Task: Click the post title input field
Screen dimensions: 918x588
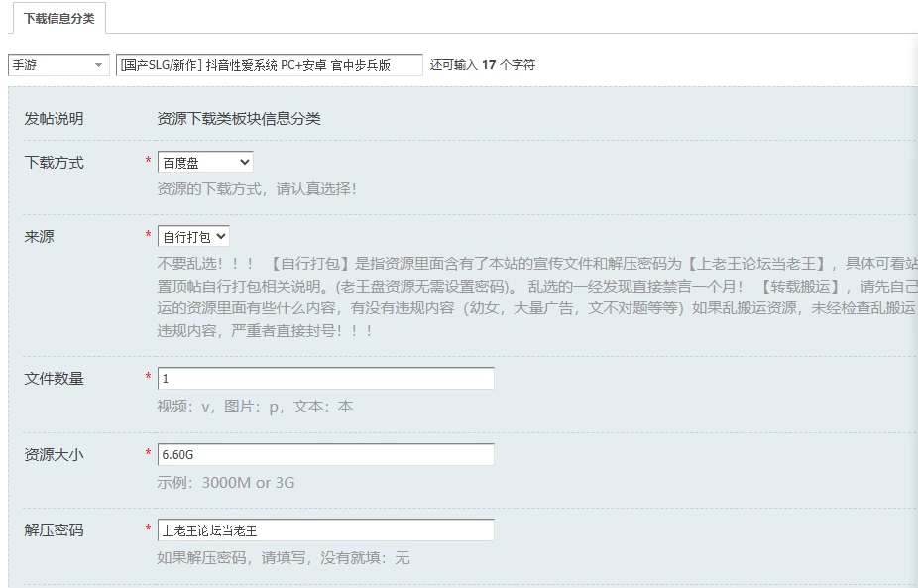Action: click(x=270, y=65)
